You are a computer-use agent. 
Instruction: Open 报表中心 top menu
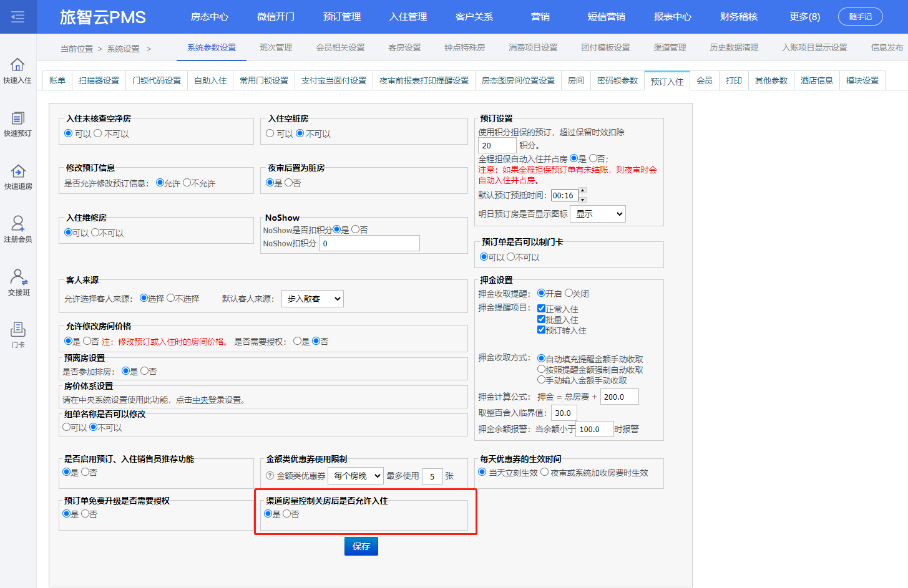coord(673,17)
